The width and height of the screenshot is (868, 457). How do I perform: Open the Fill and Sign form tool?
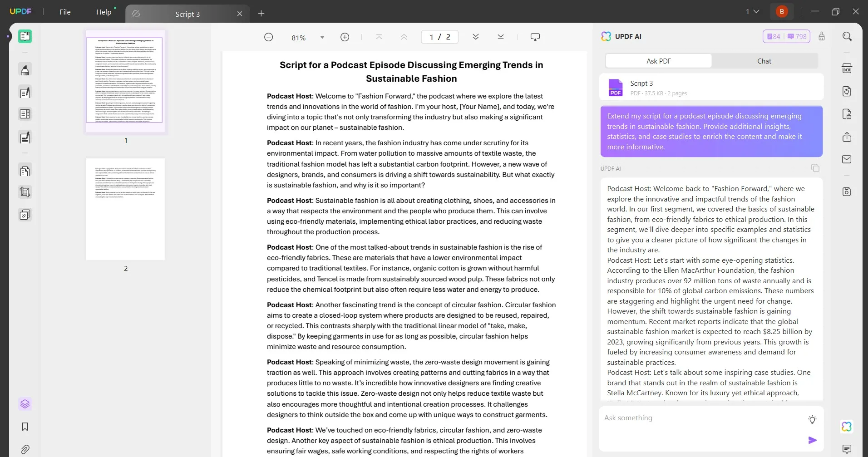pyautogui.click(x=25, y=137)
